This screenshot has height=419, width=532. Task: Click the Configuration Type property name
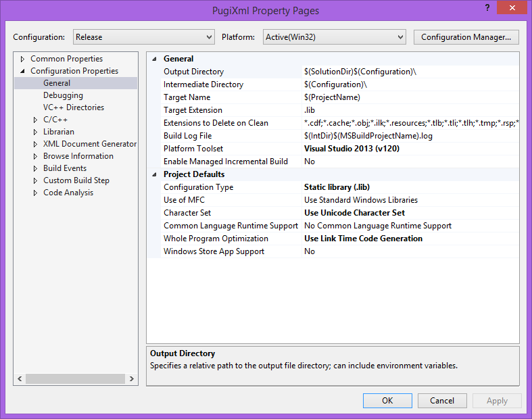tap(199, 187)
